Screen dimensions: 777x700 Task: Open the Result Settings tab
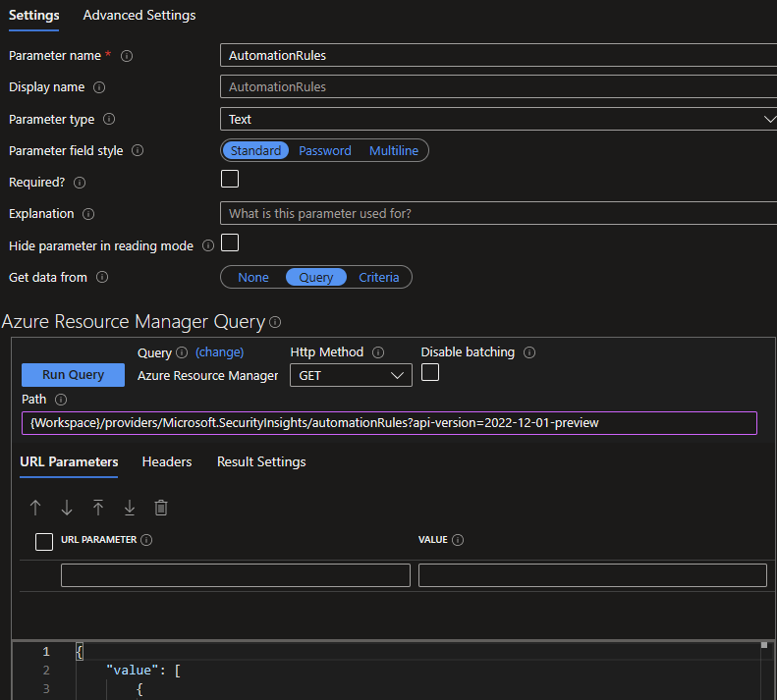(x=261, y=462)
